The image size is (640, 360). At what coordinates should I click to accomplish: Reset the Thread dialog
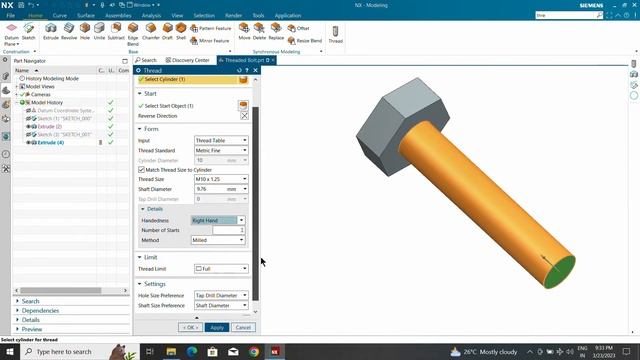pyautogui.click(x=239, y=70)
